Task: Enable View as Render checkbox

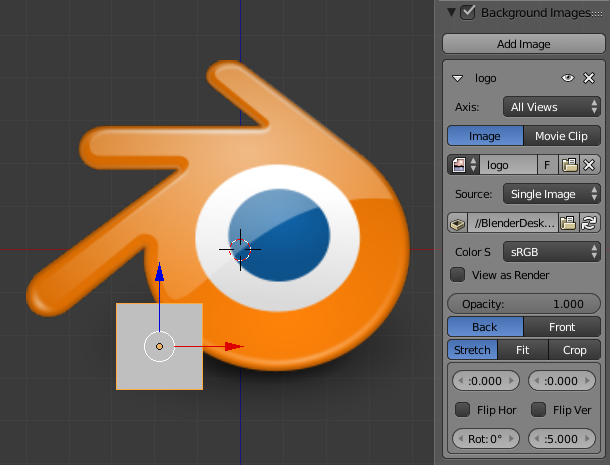Action: tap(458, 275)
